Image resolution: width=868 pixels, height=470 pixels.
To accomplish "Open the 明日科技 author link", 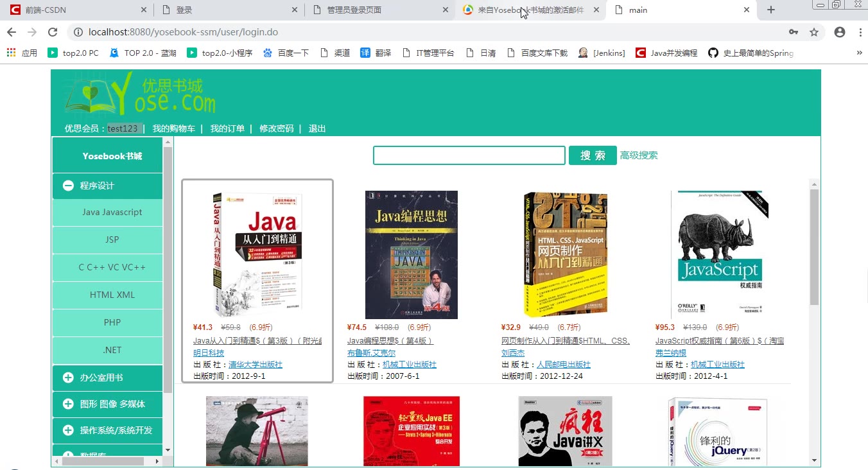I will (x=209, y=353).
